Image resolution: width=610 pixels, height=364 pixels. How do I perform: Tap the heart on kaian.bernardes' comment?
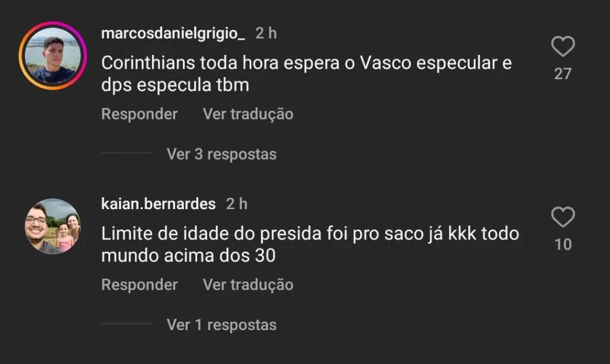[x=563, y=217]
